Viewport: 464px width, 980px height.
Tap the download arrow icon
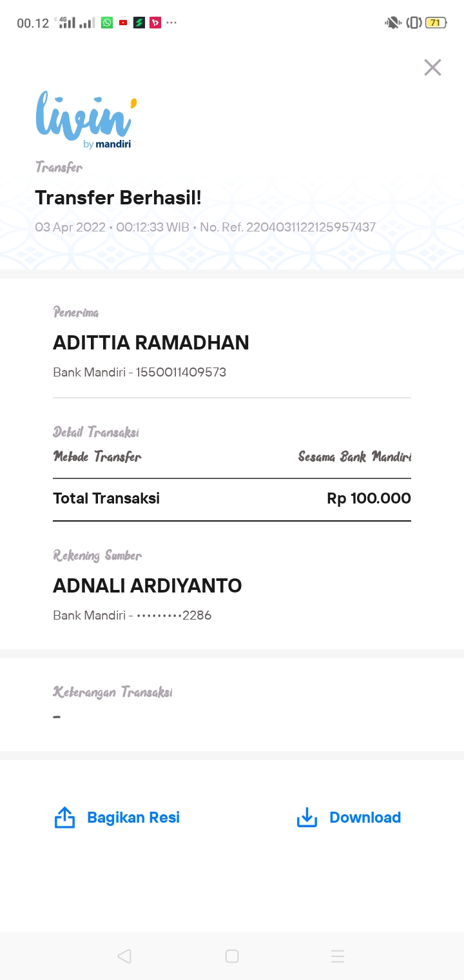307,818
